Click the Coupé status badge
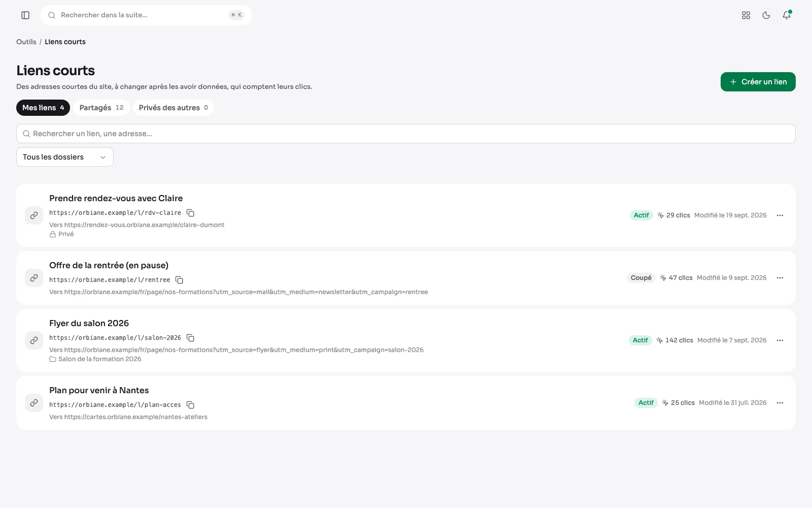This screenshot has width=812, height=508. [641, 278]
